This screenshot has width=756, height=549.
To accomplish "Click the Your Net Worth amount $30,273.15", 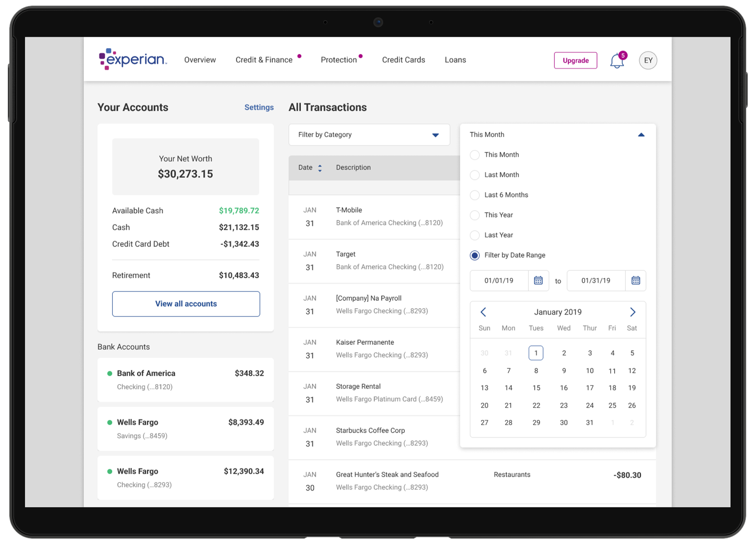I will point(185,174).
